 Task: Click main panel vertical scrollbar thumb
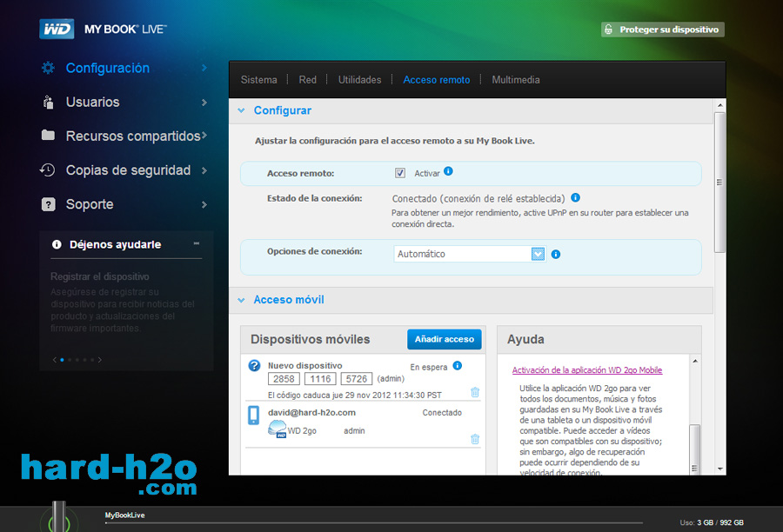point(719,183)
